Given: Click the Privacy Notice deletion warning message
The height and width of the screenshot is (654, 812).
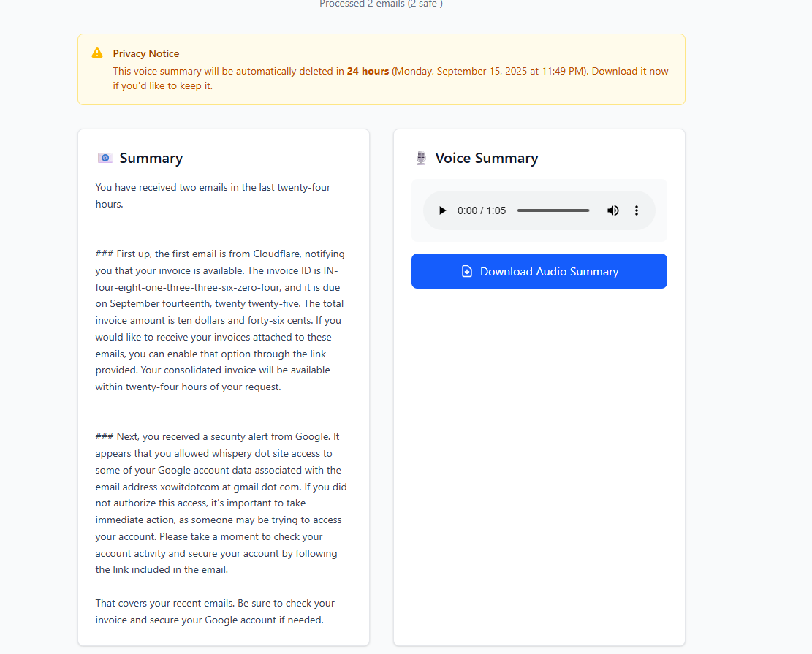Looking at the screenshot, I should 390,78.
